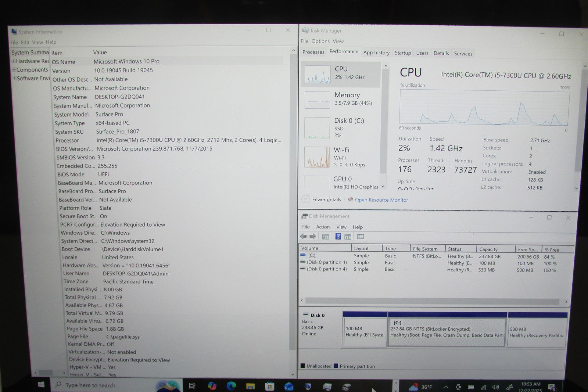Open Resource Monitor link
Viewport: 588px width, 392px height.
[381, 200]
